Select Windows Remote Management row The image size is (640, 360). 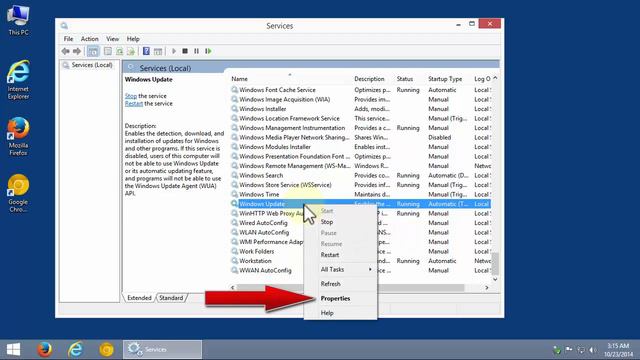[x=360, y=166]
